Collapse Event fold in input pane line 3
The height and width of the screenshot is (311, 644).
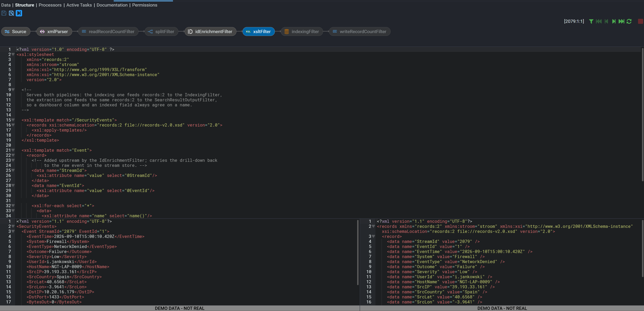[13, 231]
